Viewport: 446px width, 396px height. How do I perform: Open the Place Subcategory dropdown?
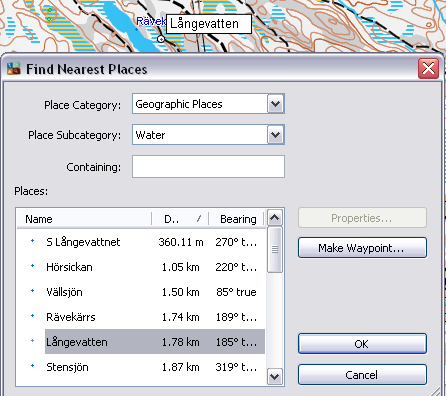coord(275,135)
